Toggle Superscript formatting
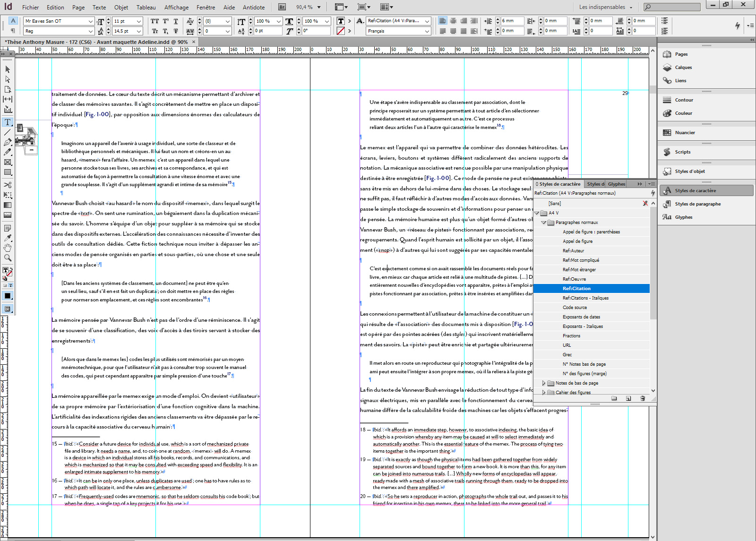The height and width of the screenshot is (541, 756). [x=165, y=21]
